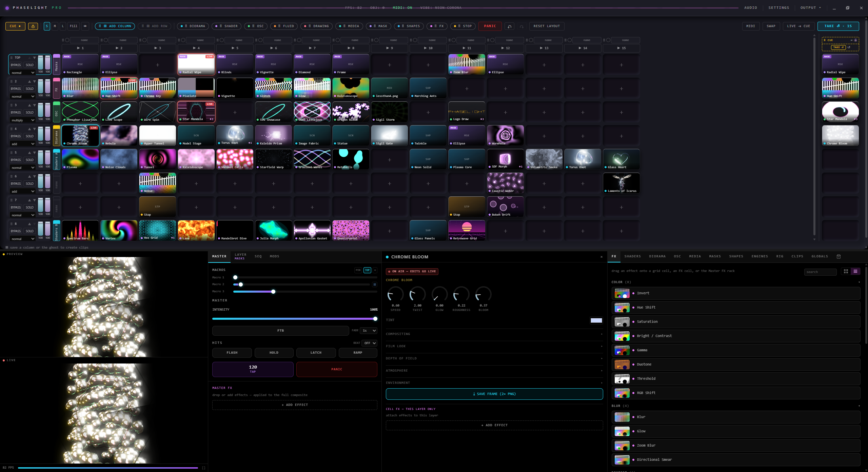Expand the FILM LOOK section
The image size is (868, 472).
(x=494, y=347)
